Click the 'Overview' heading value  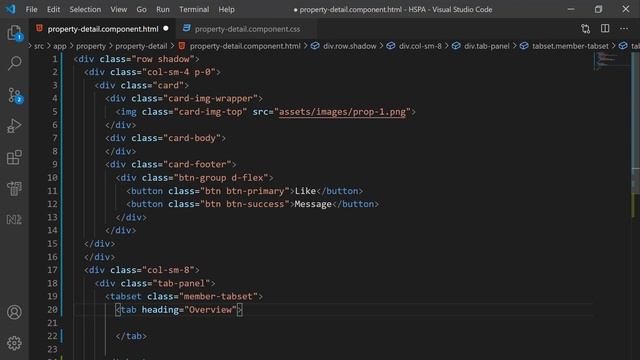pyautogui.click(x=210, y=309)
